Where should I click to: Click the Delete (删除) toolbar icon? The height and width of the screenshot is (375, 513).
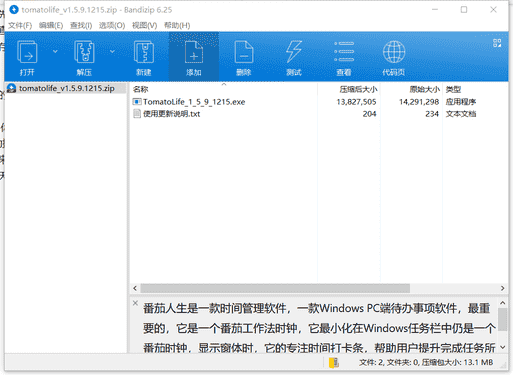(x=244, y=52)
